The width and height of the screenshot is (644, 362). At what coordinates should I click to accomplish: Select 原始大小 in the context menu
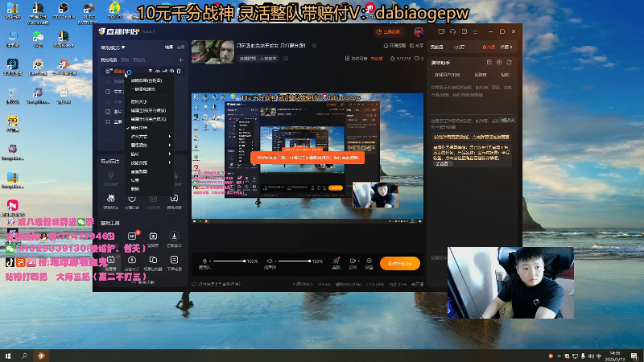[x=138, y=102]
